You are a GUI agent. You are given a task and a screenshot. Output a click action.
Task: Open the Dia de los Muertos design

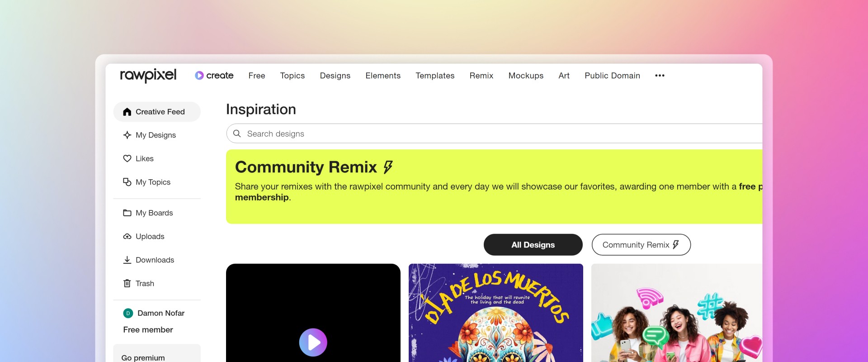[x=496, y=313]
